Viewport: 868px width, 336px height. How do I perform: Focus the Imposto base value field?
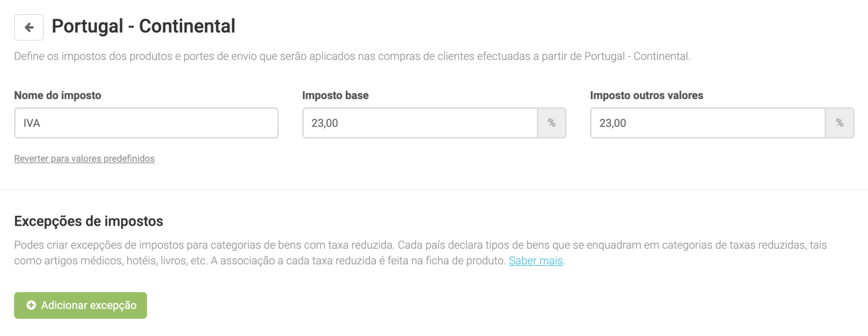click(420, 123)
